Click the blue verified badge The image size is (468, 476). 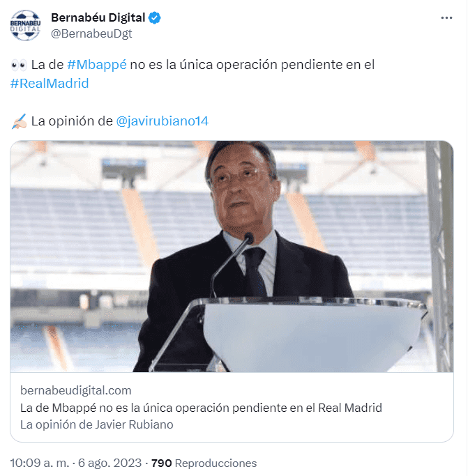[x=154, y=18]
